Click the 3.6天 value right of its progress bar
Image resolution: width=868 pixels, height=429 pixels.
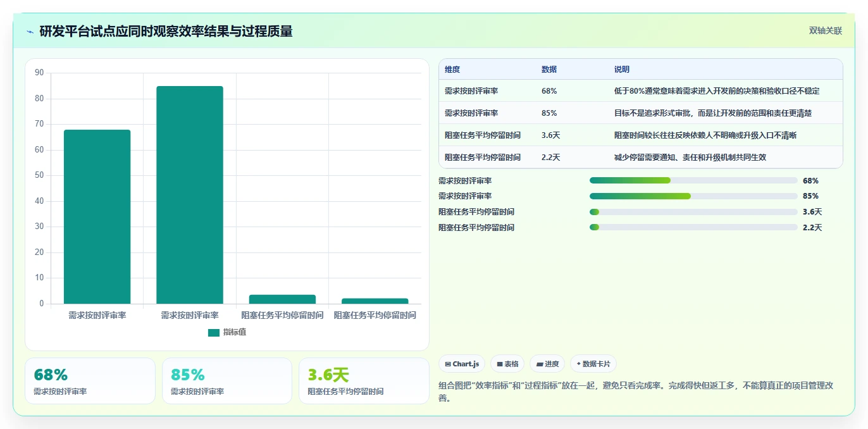click(812, 212)
